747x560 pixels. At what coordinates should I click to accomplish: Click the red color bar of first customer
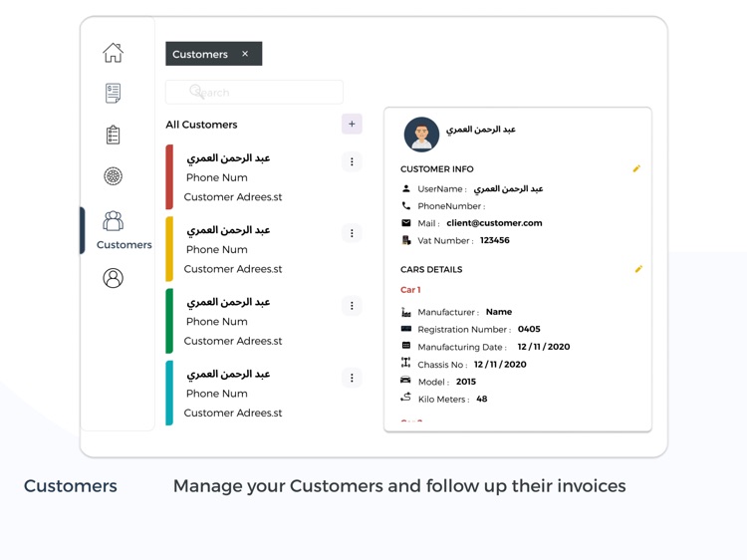pyautogui.click(x=169, y=176)
